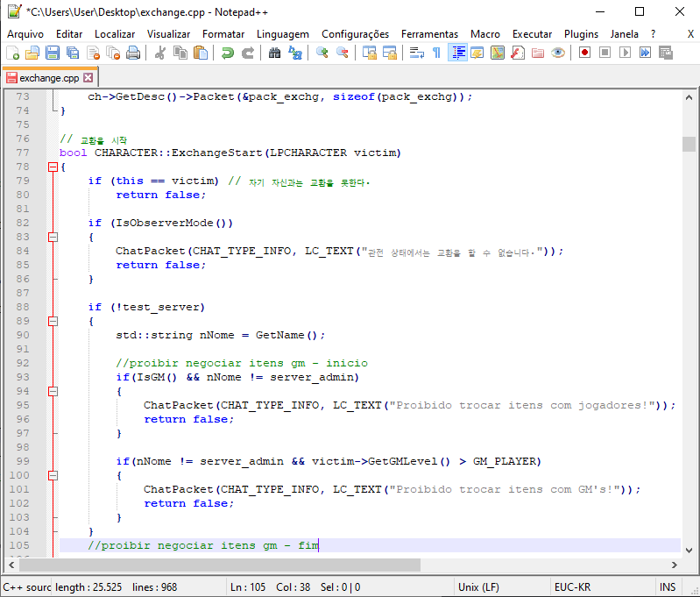Save the recorded macro icon
700x597 pixels.
(x=666, y=53)
